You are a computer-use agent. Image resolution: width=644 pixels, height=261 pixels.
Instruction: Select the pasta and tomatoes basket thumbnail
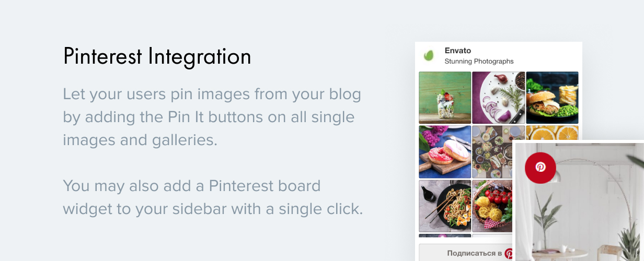point(492,206)
